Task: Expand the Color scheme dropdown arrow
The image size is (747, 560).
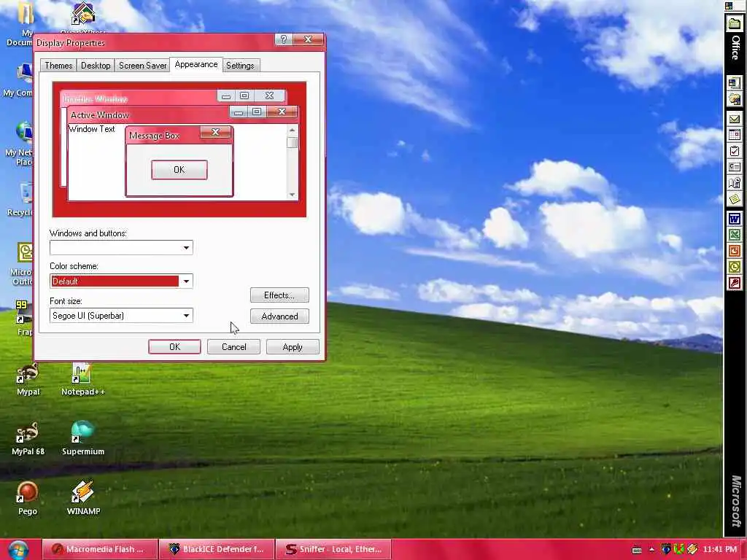Action: pyautogui.click(x=186, y=281)
